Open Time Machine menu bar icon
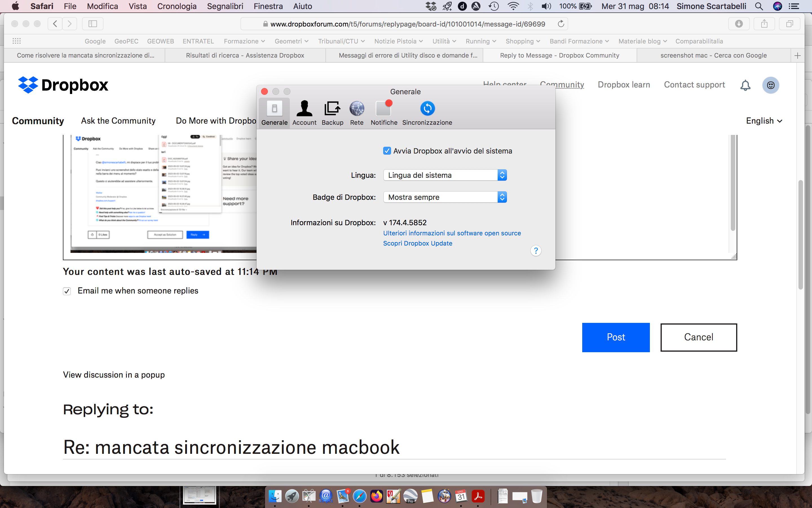812x508 pixels. [x=494, y=6]
